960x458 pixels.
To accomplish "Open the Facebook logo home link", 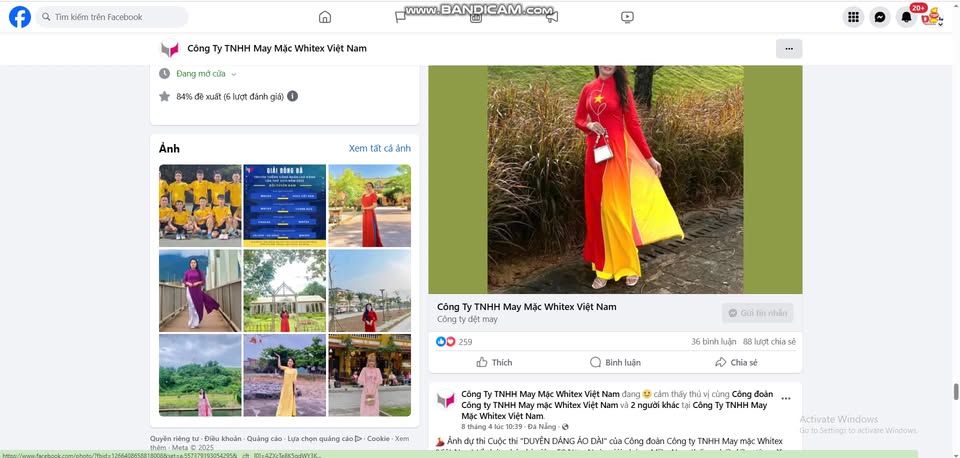I will pyautogui.click(x=20, y=17).
